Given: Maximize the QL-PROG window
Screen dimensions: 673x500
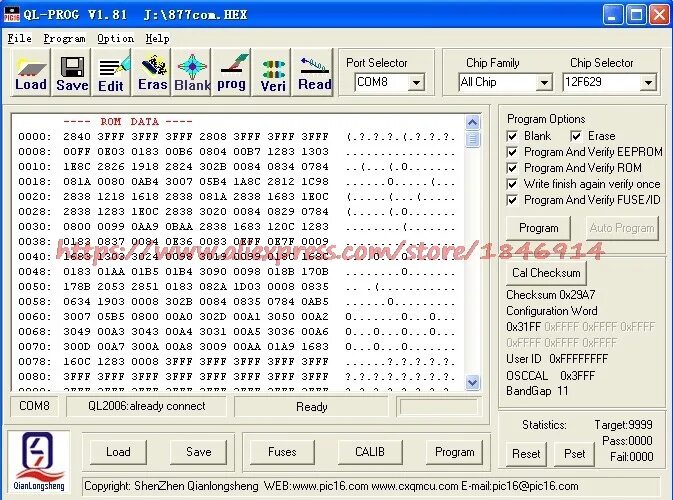Looking at the screenshot, I should coord(636,15).
